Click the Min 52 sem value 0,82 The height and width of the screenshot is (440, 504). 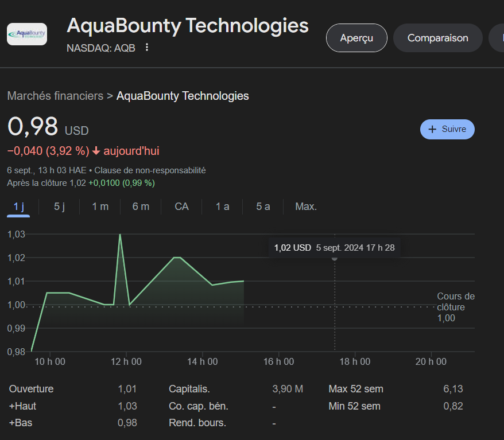pos(453,406)
